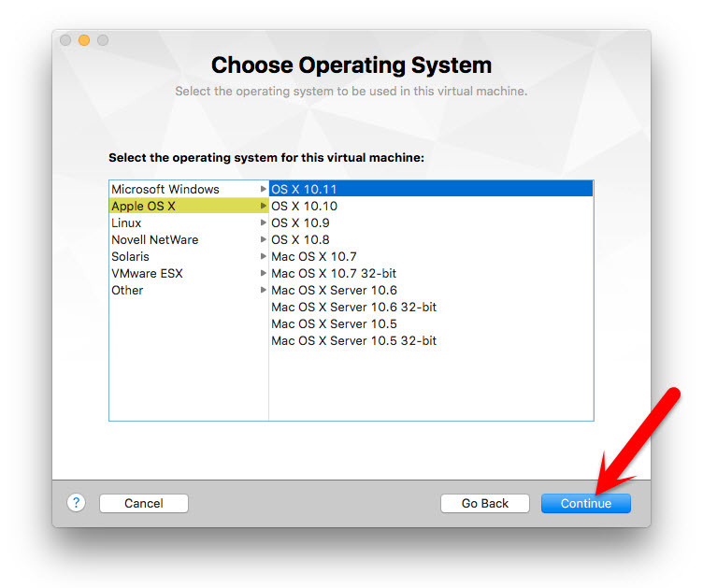Viewport: 703px width, 588px height.
Task: Select Mac OS X Server 10.5
Action: pyautogui.click(x=431, y=323)
